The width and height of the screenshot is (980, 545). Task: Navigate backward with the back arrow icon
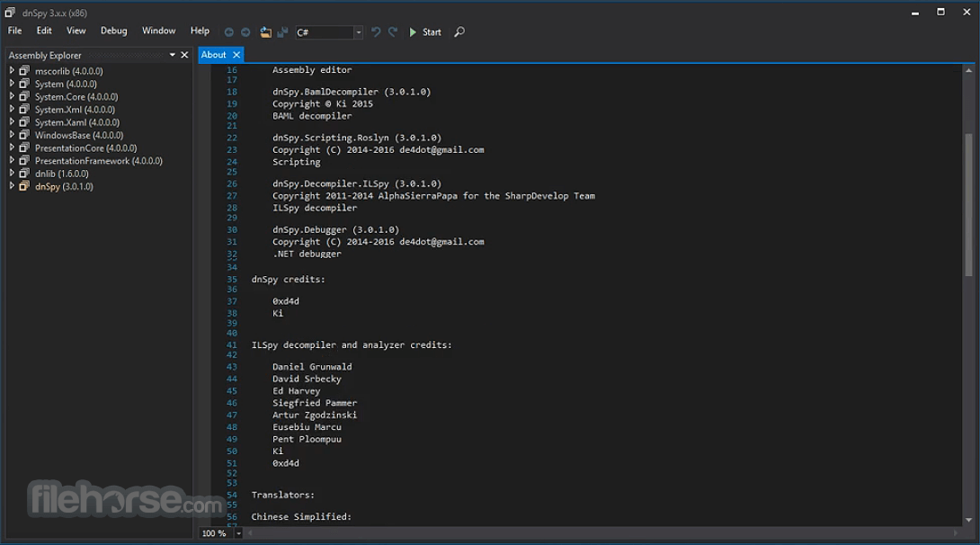(x=228, y=31)
